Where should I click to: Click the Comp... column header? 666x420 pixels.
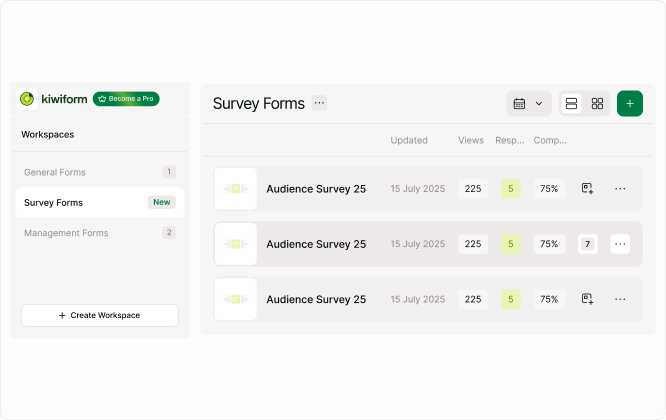[550, 140]
